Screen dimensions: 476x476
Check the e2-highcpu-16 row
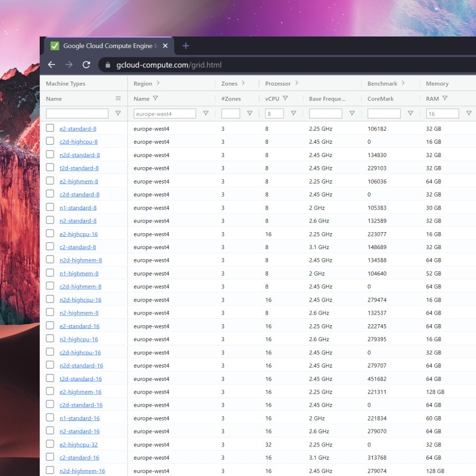point(50,233)
